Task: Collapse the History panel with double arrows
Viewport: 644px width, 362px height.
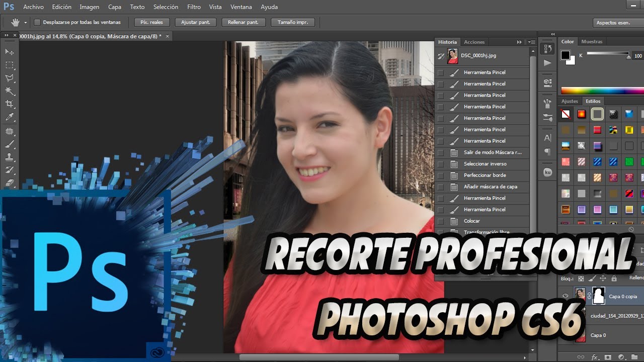Action: 519,42
